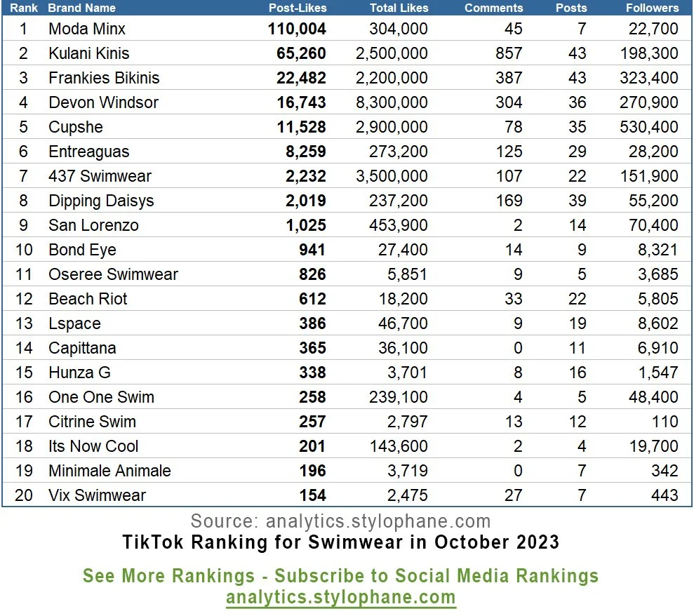Click the post-likes value 22,482

pos(302,79)
